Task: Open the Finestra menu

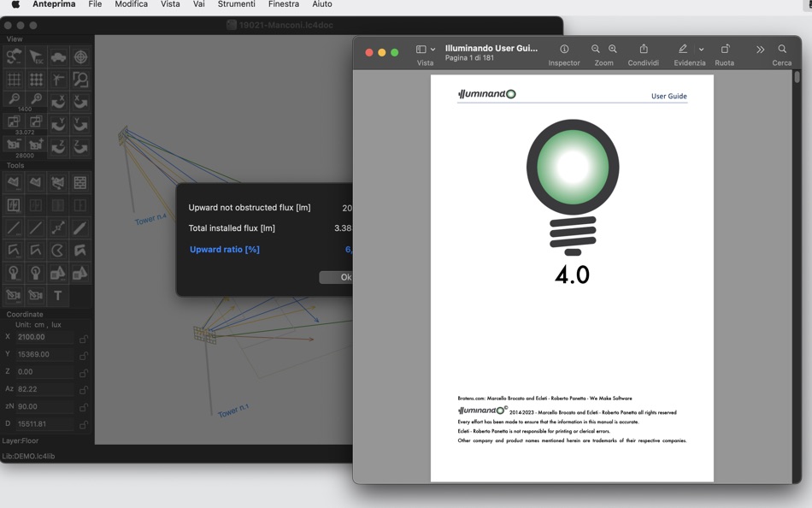Action: click(283, 4)
